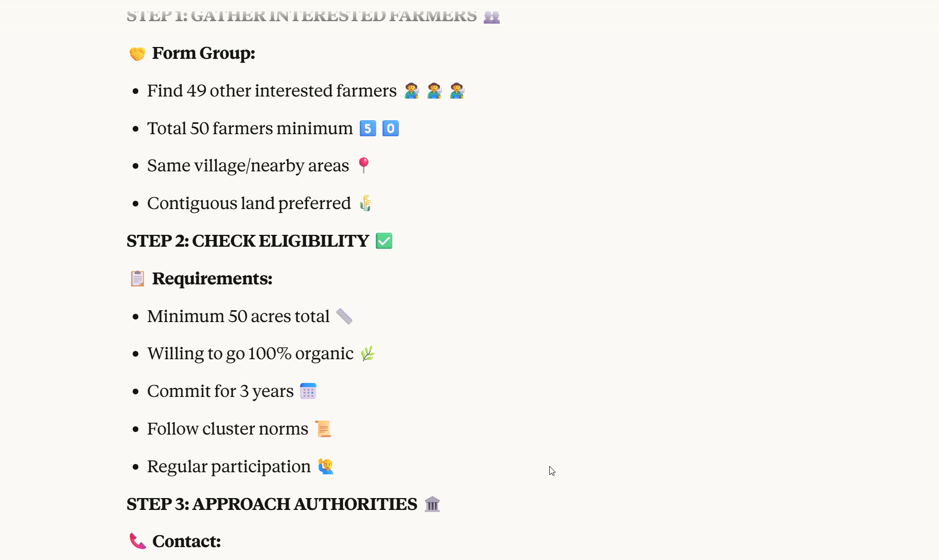Image resolution: width=939 pixels, height=560 pixels.
Task: Click the herb leaf emoji after organic
Action: tap(368, 354)
